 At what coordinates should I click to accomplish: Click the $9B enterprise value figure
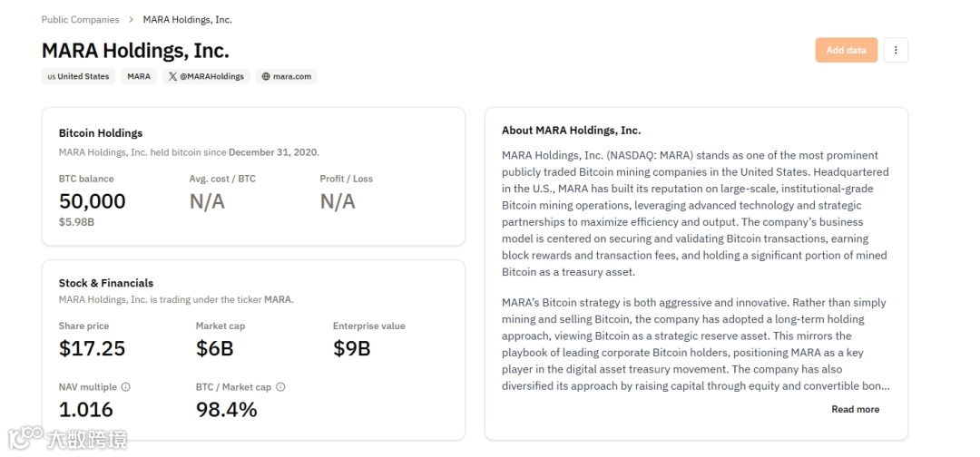click(352, 348)
